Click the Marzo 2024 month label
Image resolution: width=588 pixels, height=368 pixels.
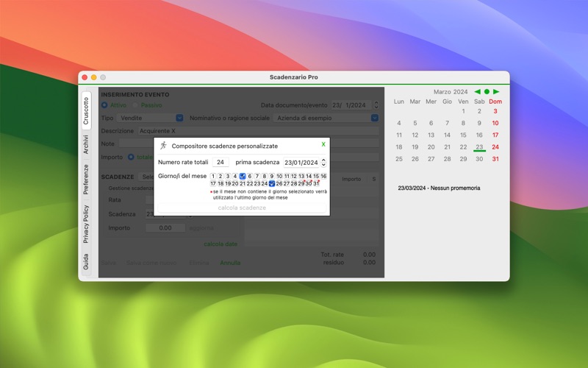pyautogui.click(x=451, y=92)
